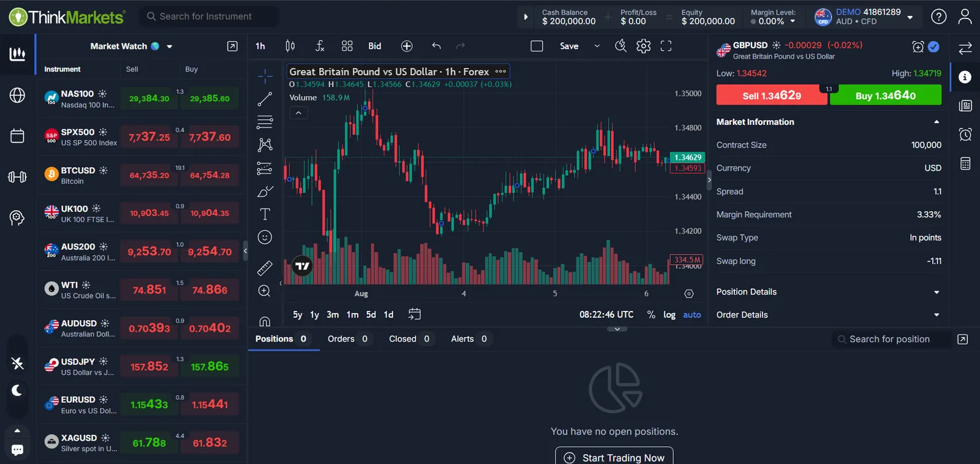Image resolution: width=980 pixels, height=464 pixels.
Task: Pop out the positions panel
Action: click(x=963, y=339)
